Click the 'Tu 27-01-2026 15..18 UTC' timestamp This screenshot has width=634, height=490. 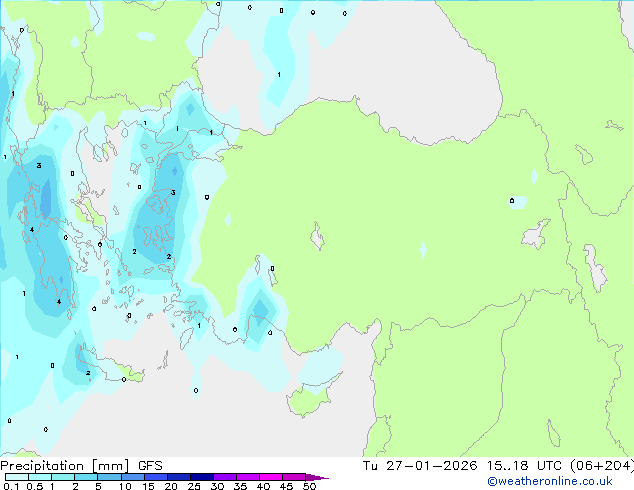[462, 465]
